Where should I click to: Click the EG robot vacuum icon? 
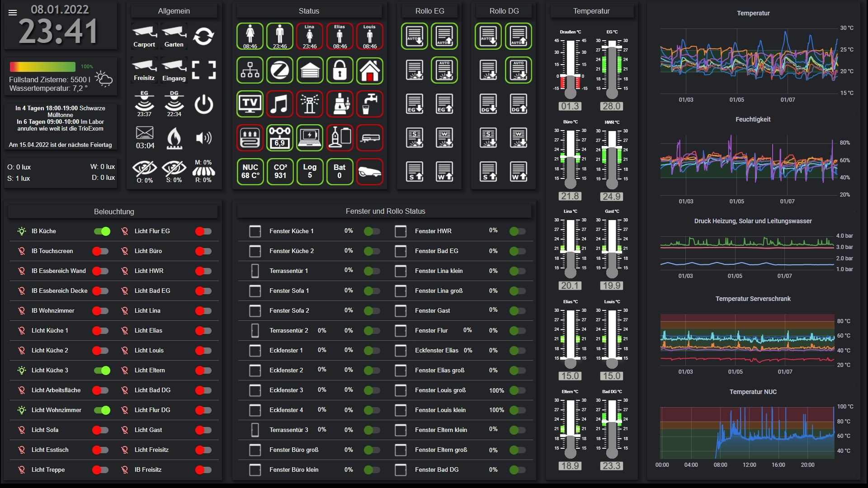144,104
